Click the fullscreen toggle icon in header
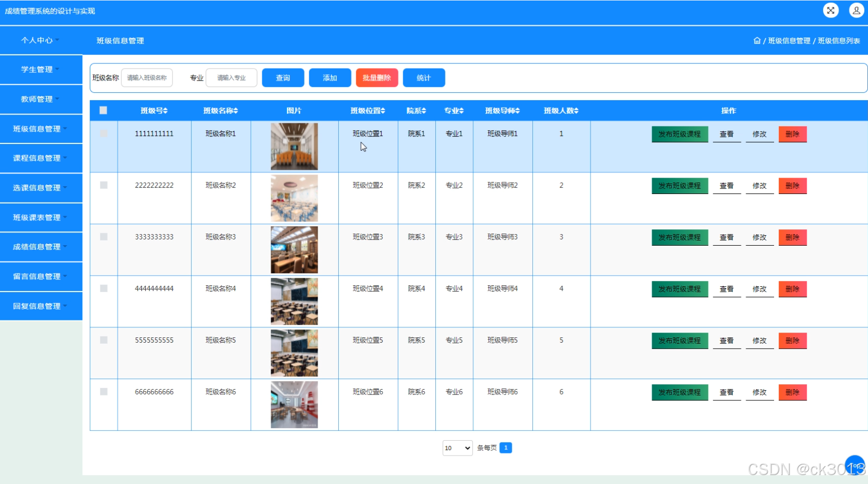The width and height of the screenshot is (868, 484). click(831, 11)
